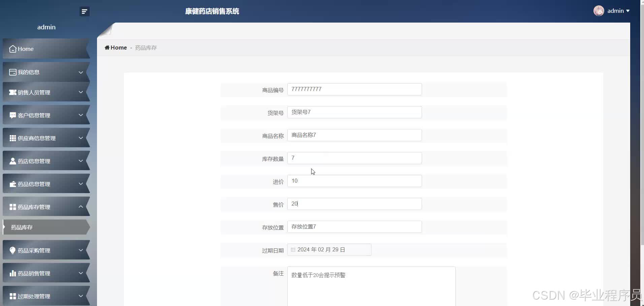644x306 pixels.
Task: Click the breadcrumb home icon
Action: click(x=107, y=48)
